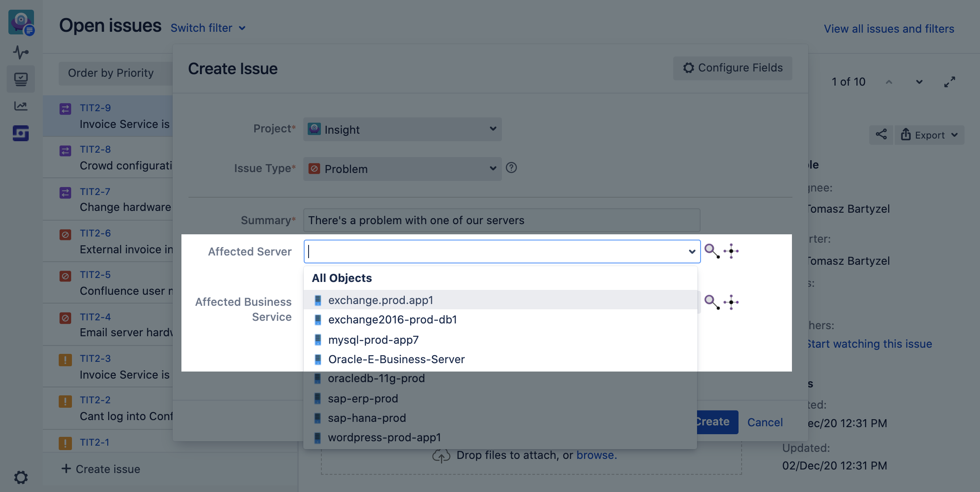Click the search icon for Affected Business Service
The height and width of the screenshot is (492, 980).
[x=711, y=302]
